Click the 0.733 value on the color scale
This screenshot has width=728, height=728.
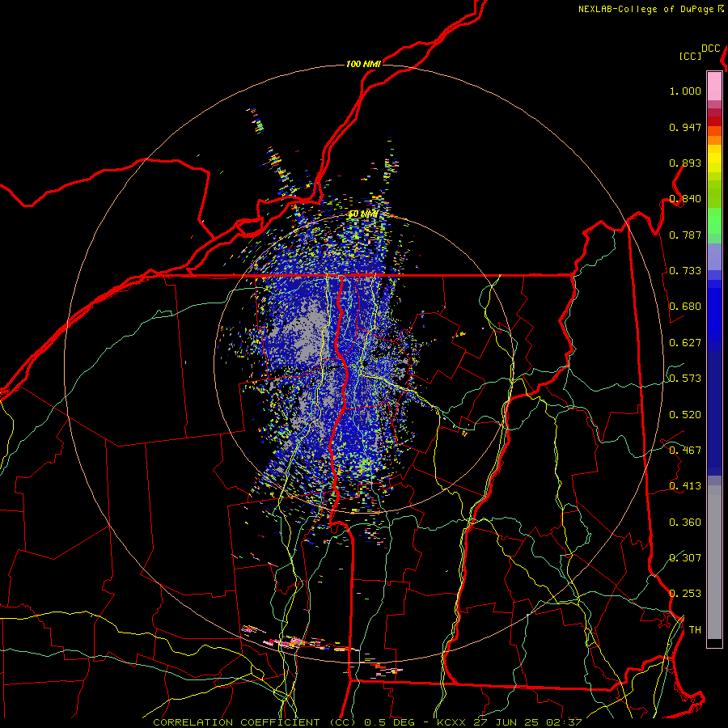685,271
